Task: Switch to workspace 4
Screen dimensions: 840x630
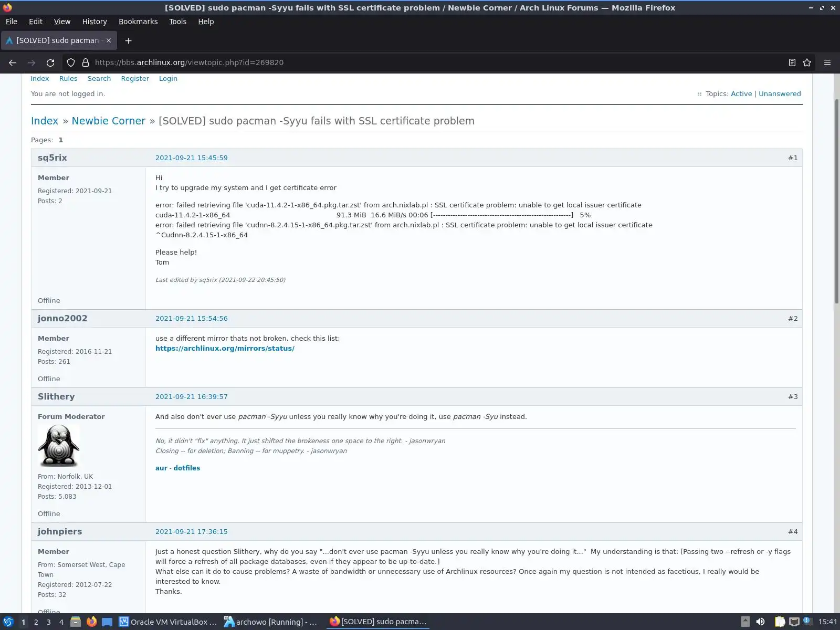Action: (61, 622)
